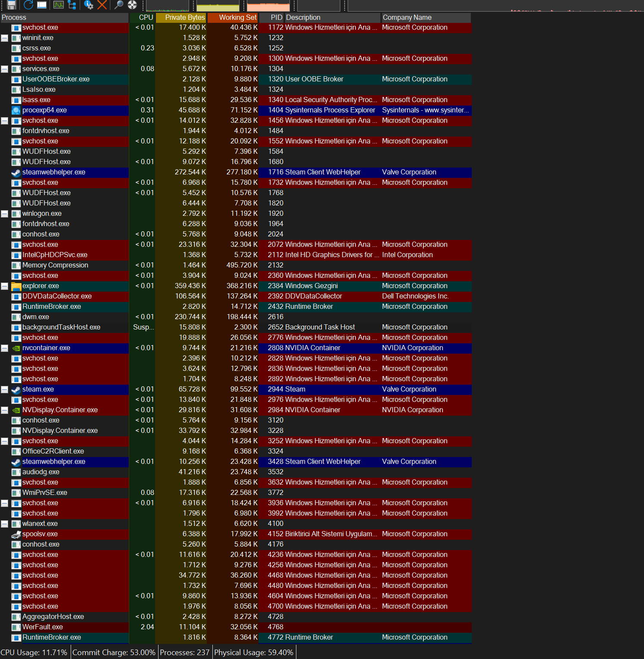The height and width of the screenshot is (659, 644).
Task: Sort by the Company Name column header
Action: point(426,18)
